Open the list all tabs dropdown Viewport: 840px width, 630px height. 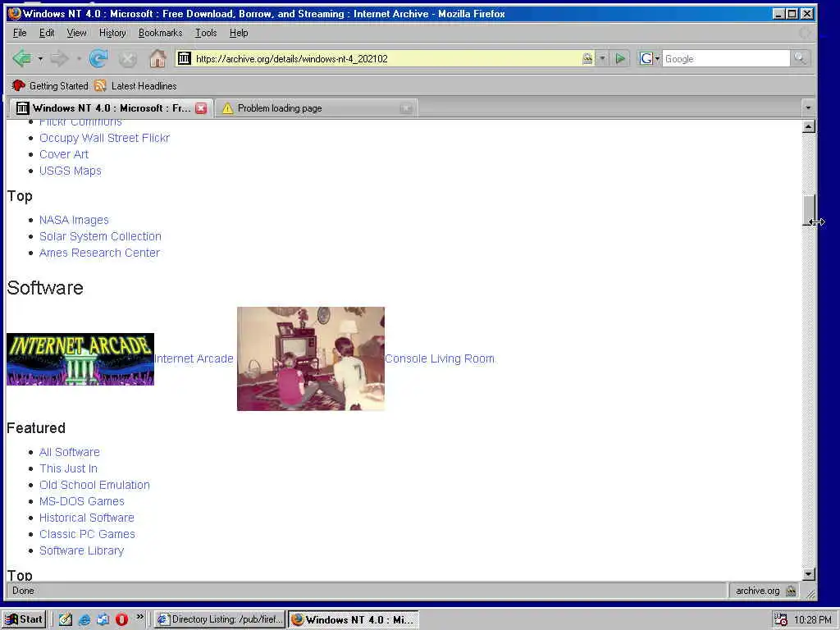pos(808,108)
